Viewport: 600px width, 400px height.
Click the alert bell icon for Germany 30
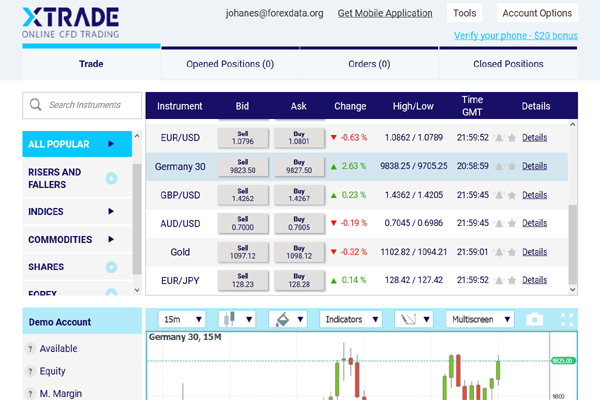tap(499, 167)
